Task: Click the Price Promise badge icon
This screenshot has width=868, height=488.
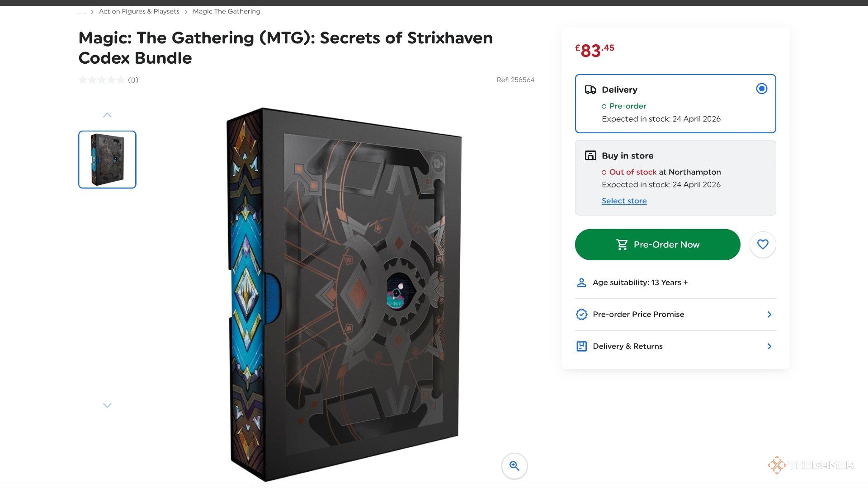Action: point(581,314)
